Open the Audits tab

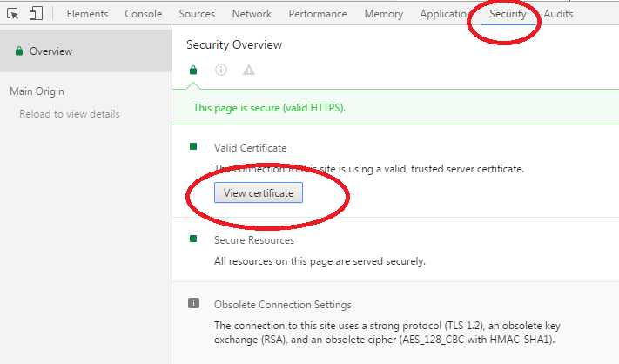(558, 14)
